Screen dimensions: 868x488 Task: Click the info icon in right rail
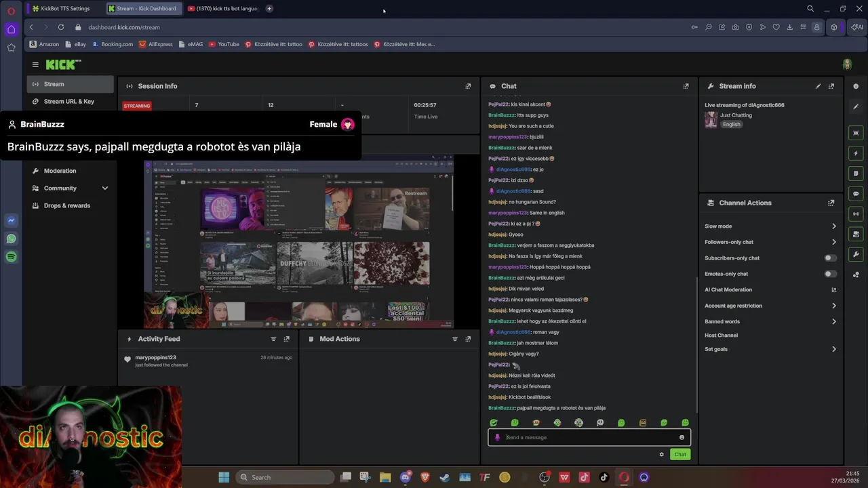pos(856,86)
